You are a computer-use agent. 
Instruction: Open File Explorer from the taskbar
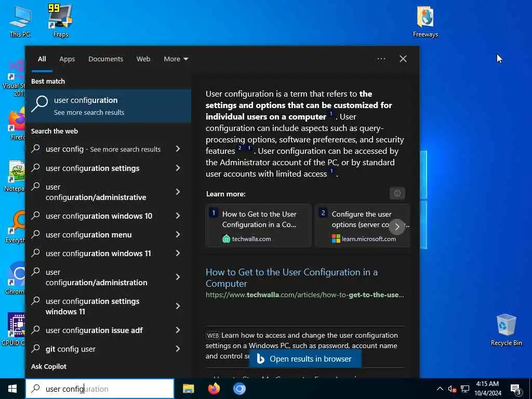(188, 389)
